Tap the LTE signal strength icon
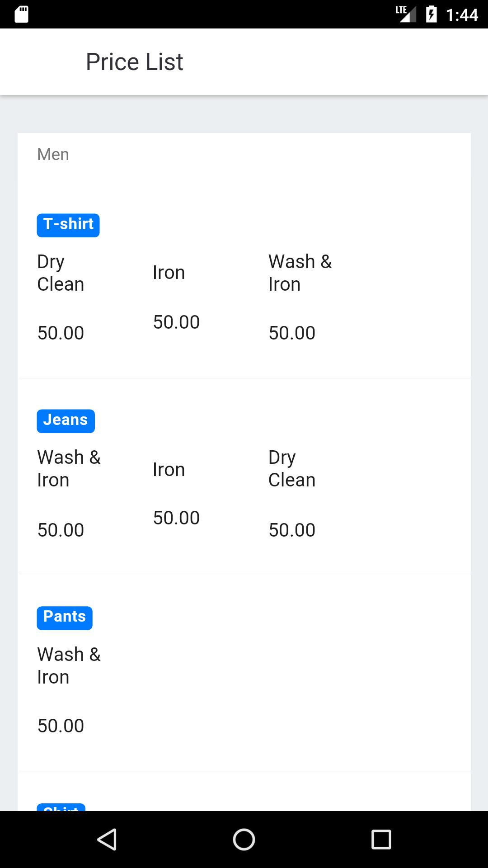This screenshot has width=488, height=868. tap(406, 14)
